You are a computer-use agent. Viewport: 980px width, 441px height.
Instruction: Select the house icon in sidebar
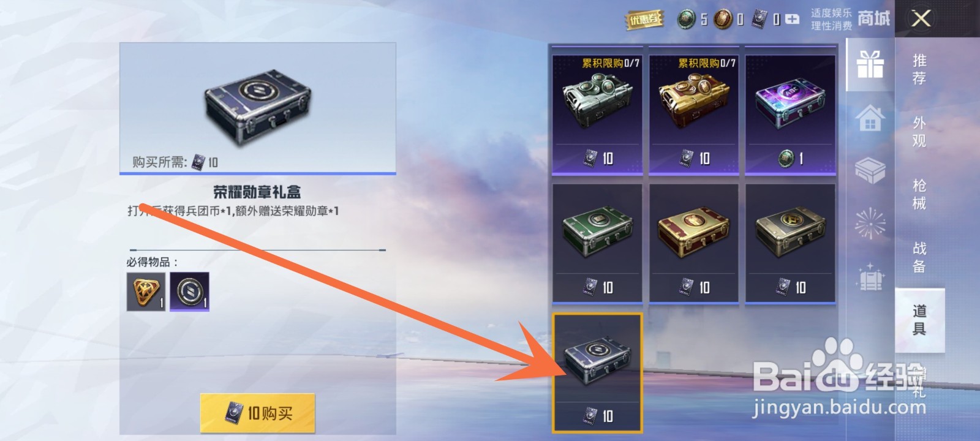(x=870, y=118)
